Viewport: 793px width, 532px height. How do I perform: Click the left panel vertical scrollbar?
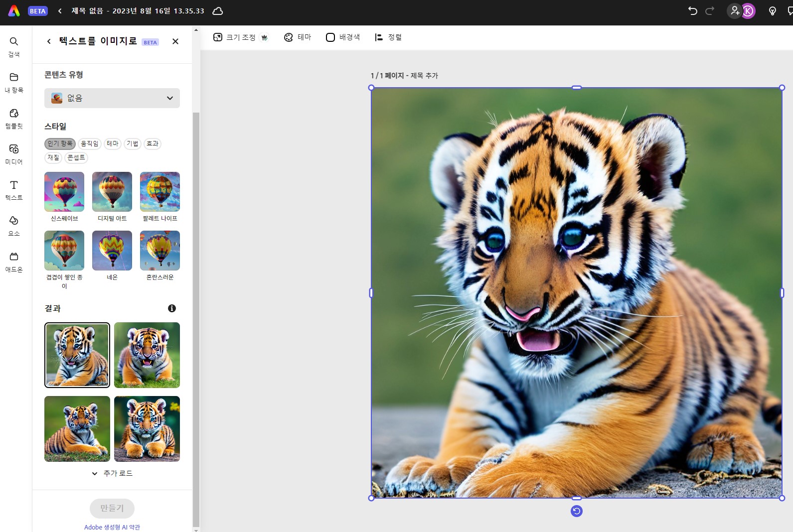[196, 319]
